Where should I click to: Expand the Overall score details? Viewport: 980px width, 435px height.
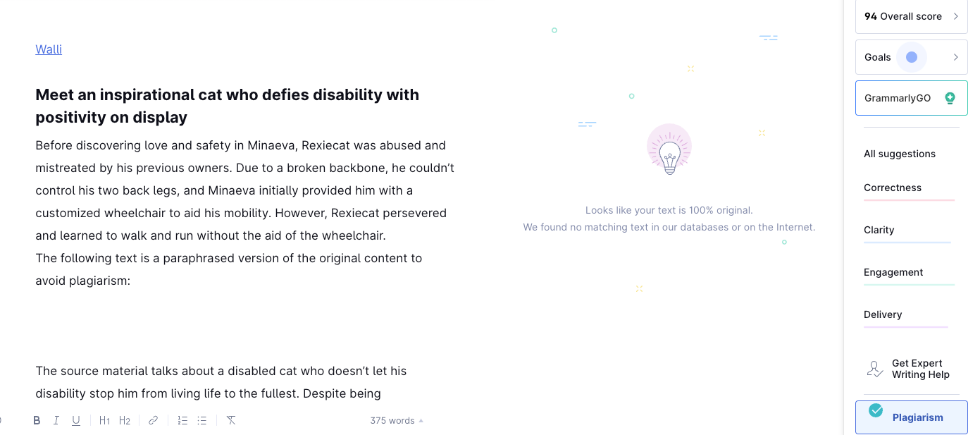(956, 16)
